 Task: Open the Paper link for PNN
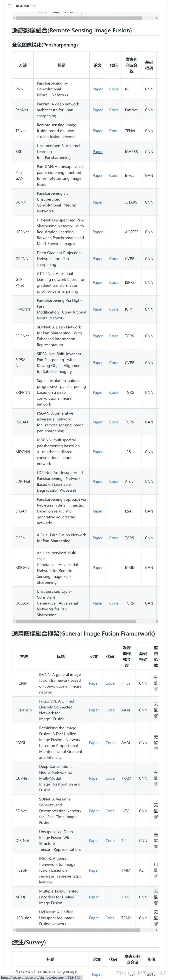(98, 89)
